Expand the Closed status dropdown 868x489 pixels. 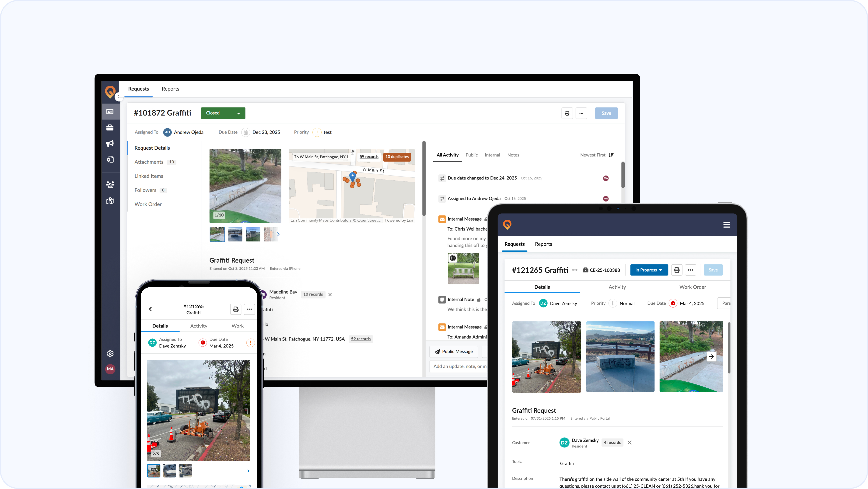pyautogui.click(x=223, y=113)
